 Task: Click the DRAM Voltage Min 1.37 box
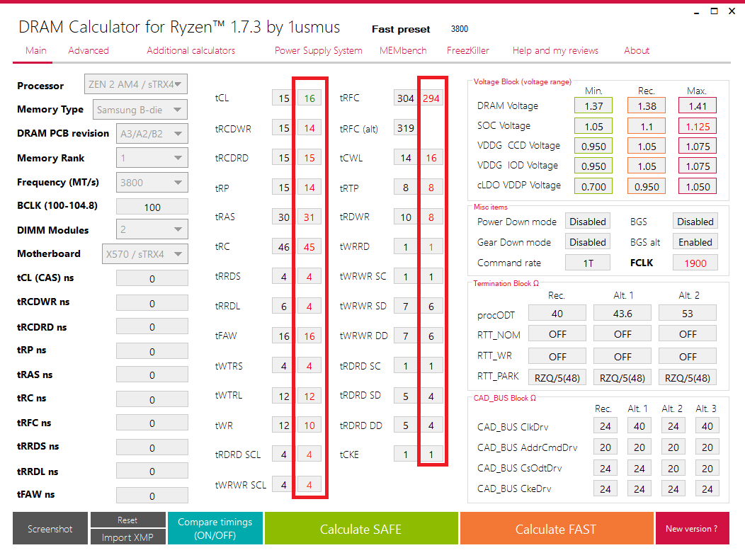[x=593, y=105]
